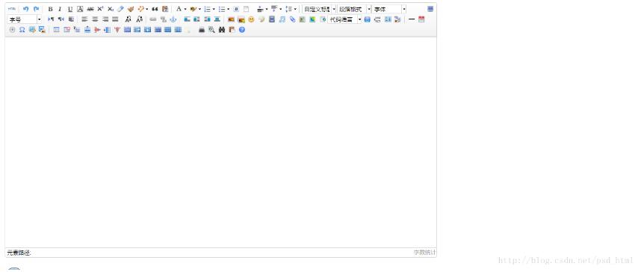Insert a video

[x=272, y=19]
